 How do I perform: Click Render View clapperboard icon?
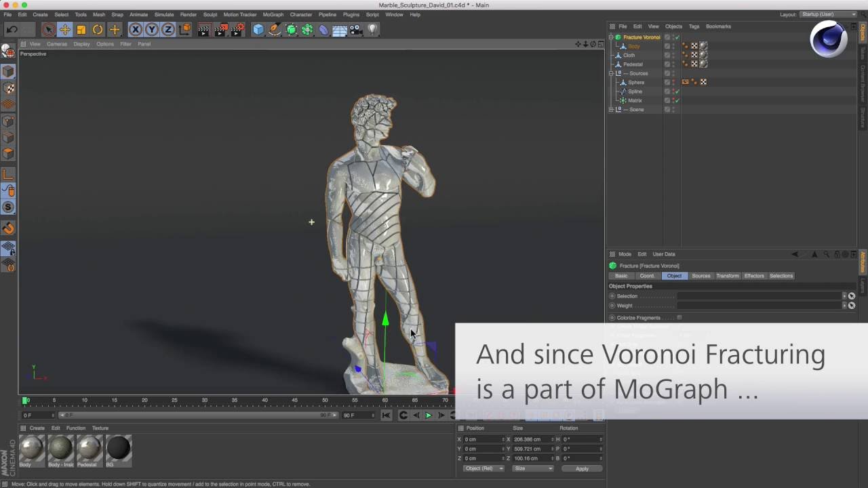click(204, 29)
